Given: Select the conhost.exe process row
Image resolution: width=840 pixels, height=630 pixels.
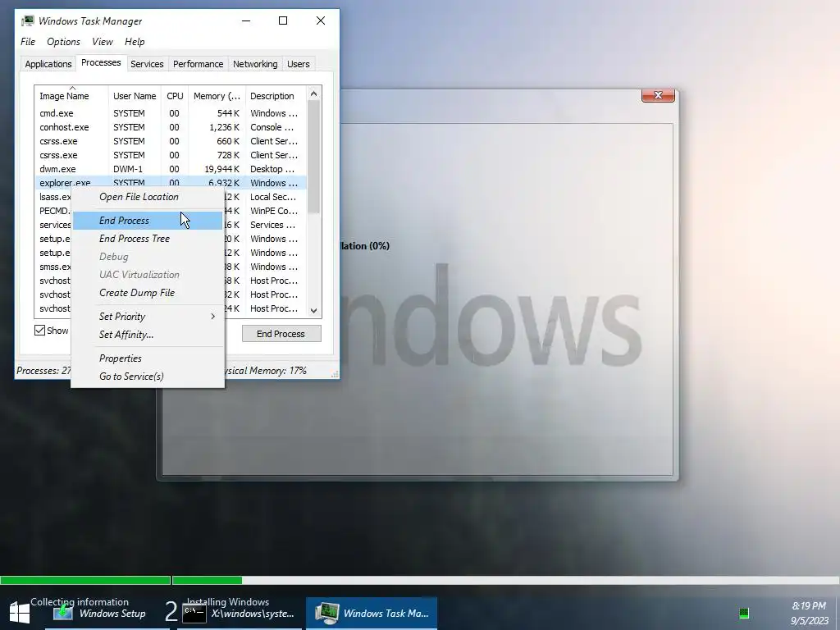Looking at the screenshot, I should [x=171, y=127].
